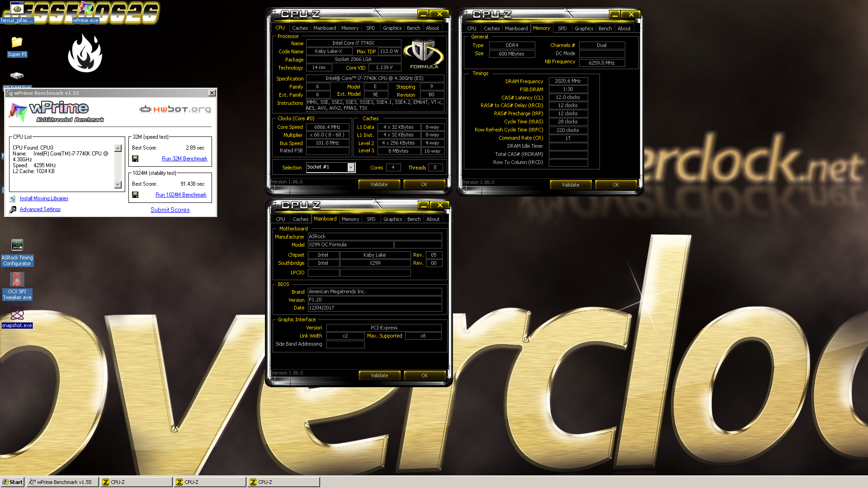Open About tab in top-left CPU-Z
Screen dimensions: 868x488
pyautogui.click(x=433, y=28)
